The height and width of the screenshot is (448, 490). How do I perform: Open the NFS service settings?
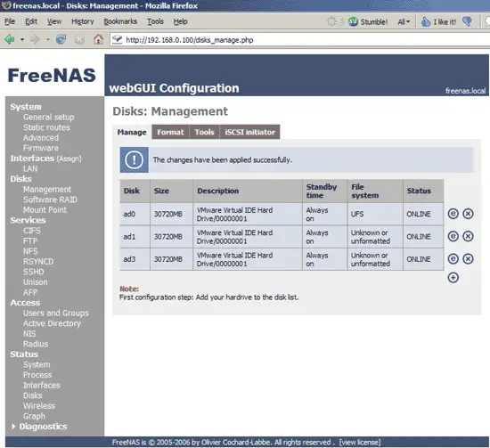coord(30,251)
